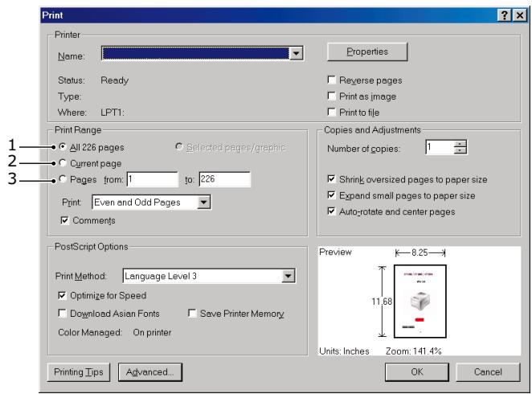The height and width of the screenshot is (394, 532).
Task: Select the Pages range radio button
Action: [63, 179]
